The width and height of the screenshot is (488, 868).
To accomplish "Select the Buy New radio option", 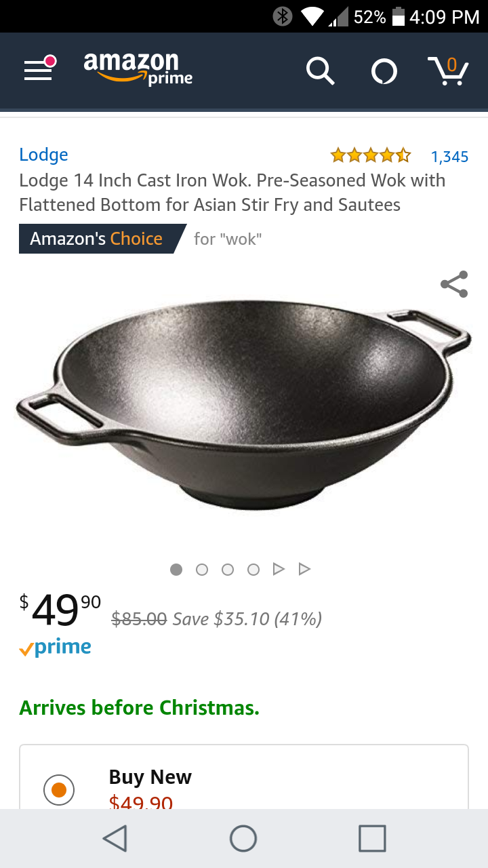I will [x=59, y=790].
